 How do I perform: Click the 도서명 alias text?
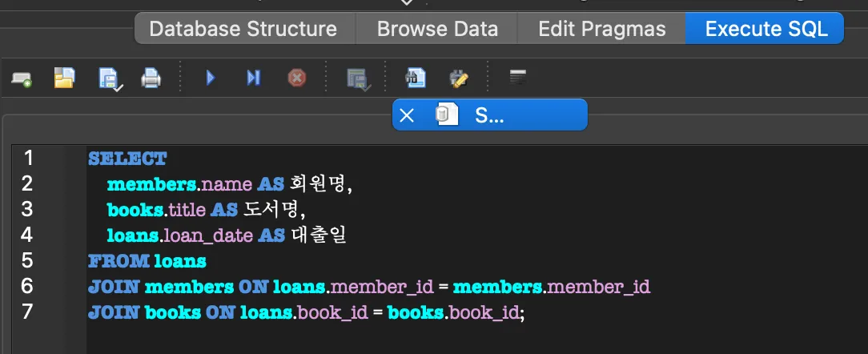coord(271,210)
